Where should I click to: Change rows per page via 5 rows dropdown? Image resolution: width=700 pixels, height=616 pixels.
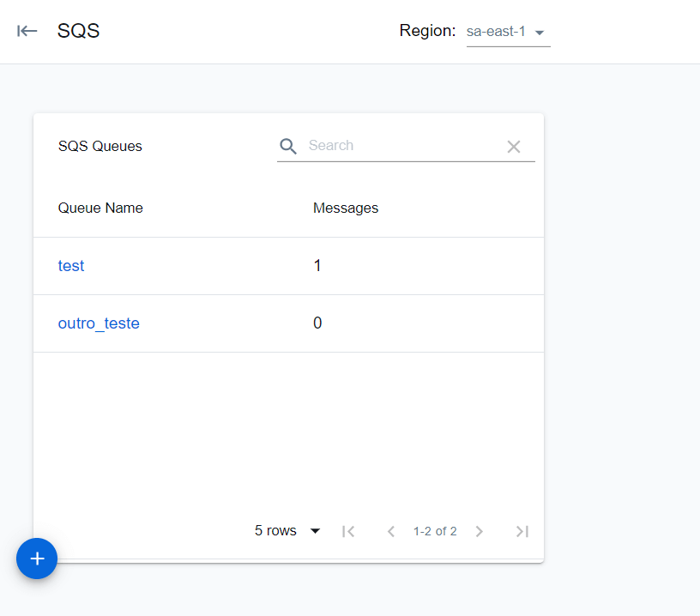287,531
